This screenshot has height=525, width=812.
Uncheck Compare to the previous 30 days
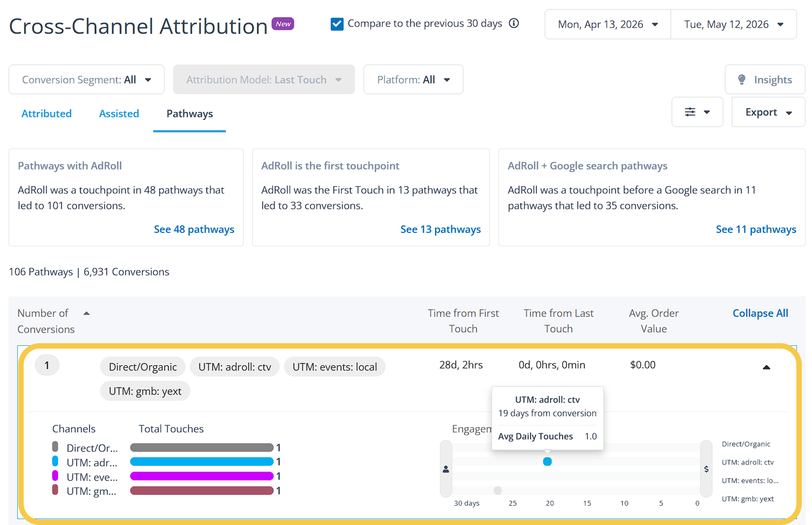tap(337, 24)
